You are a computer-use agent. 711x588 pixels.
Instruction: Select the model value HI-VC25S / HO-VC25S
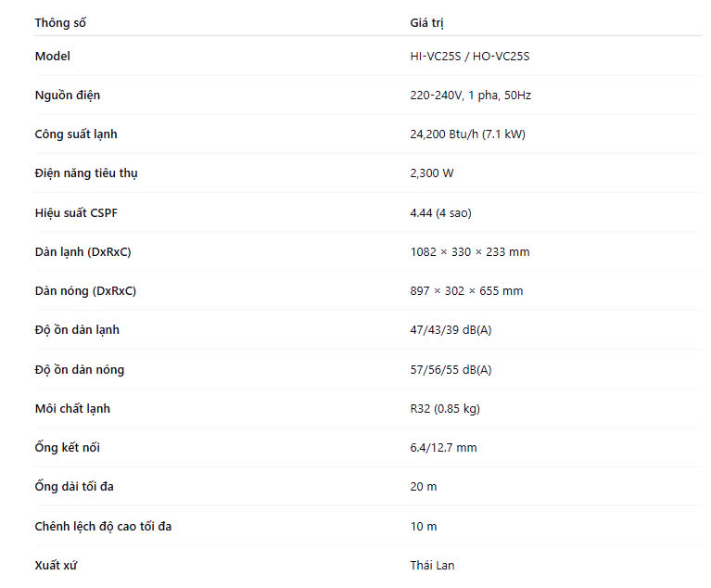[x=469, y=57]
